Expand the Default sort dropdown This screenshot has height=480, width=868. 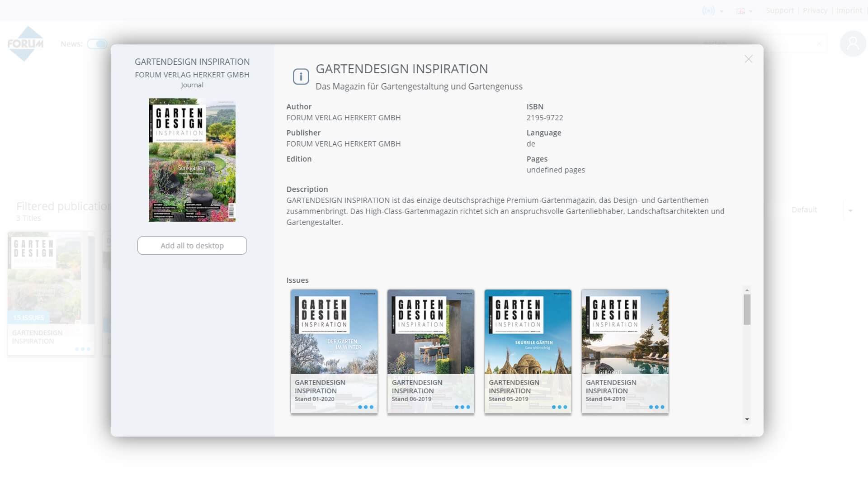pos(850,210)
